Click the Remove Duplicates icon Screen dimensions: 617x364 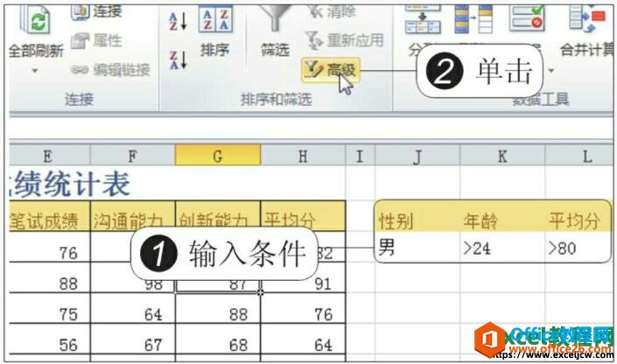(473, 19)
